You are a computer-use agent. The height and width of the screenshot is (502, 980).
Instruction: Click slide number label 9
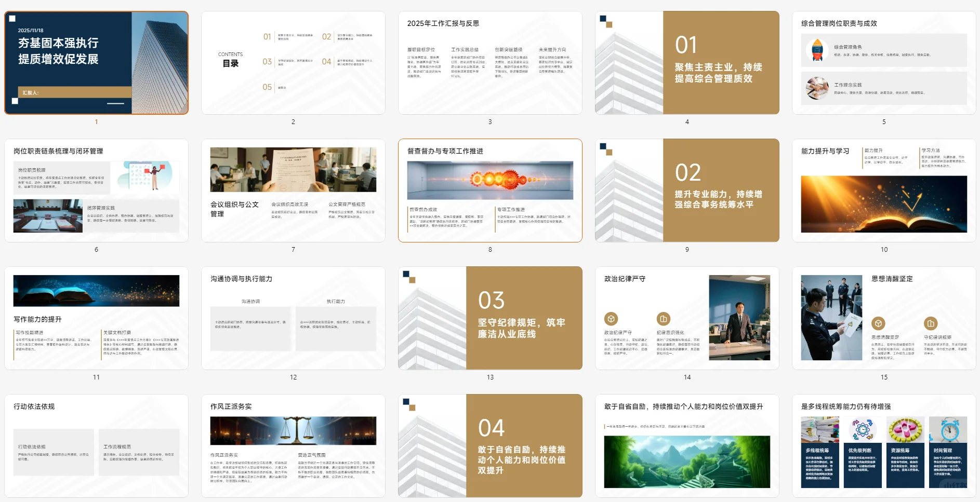pos(687,250)
